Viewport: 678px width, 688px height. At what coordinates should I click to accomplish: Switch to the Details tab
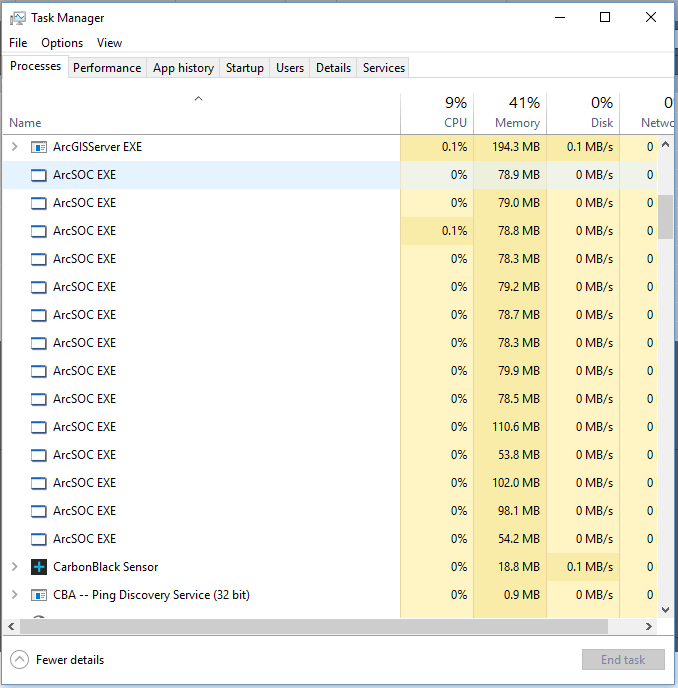point(333,68)
